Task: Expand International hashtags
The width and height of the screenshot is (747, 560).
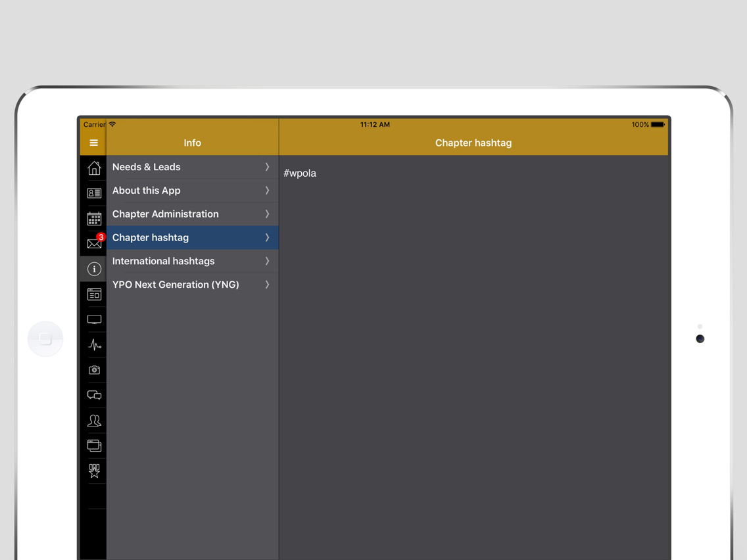Action: click(x=192, y=261)
